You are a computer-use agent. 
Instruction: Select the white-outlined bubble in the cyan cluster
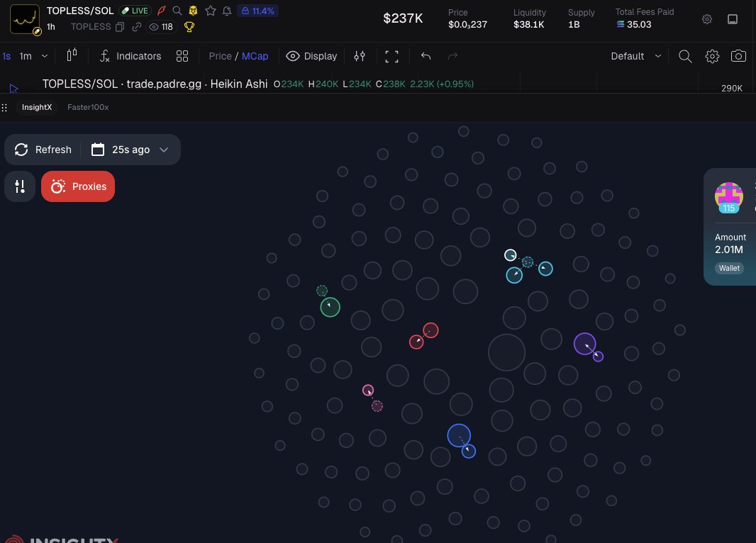(x=510, y=255)
